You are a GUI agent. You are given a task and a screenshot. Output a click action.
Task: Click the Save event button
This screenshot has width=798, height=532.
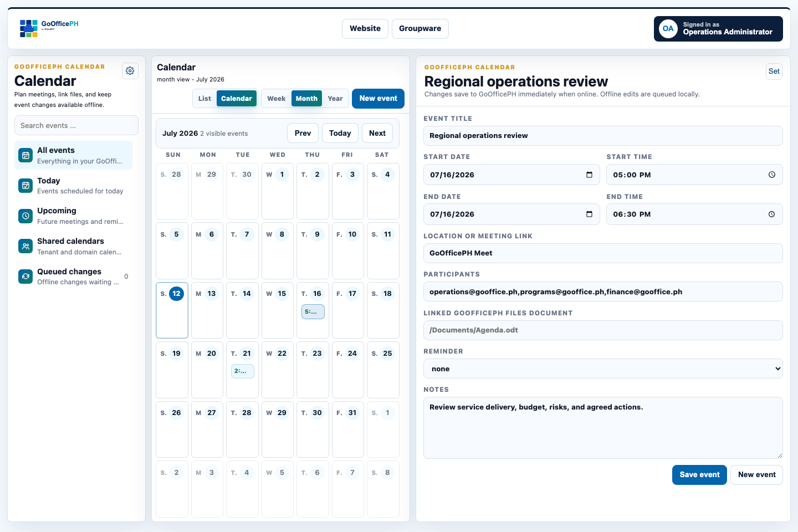(699, 475)
